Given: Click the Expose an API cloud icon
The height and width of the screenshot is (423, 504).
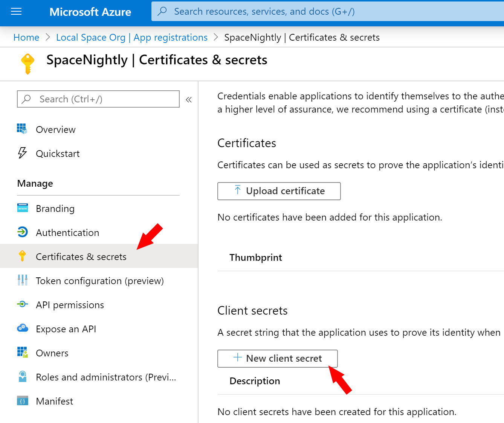Looking at the screenshot, I should [22, 329].
